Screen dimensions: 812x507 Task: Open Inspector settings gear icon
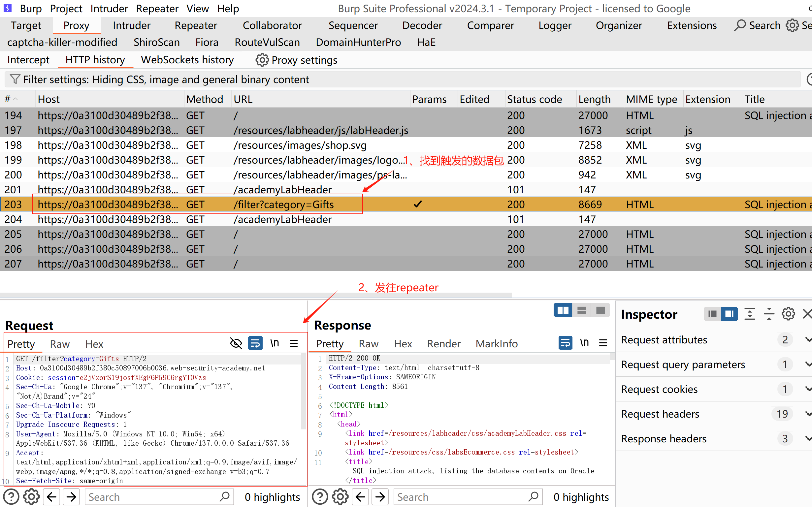click(x=788, y=314)
